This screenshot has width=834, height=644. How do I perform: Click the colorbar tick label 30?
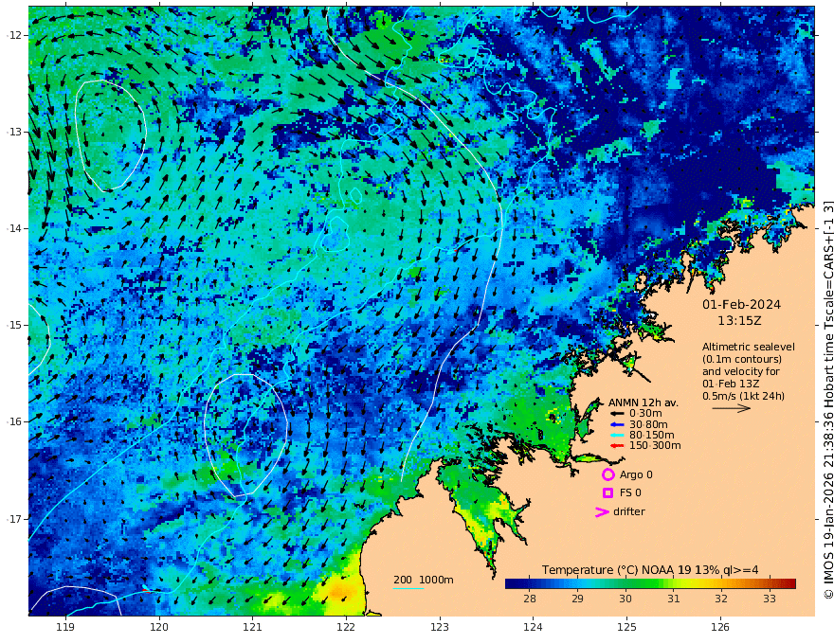click(625, 599)
